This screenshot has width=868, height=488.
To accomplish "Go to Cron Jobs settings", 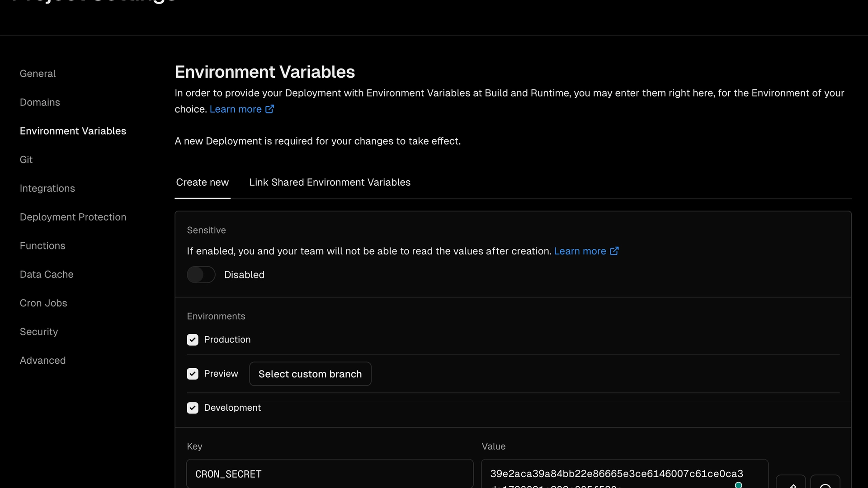I will pyautogui.click(x=43, y=303).
